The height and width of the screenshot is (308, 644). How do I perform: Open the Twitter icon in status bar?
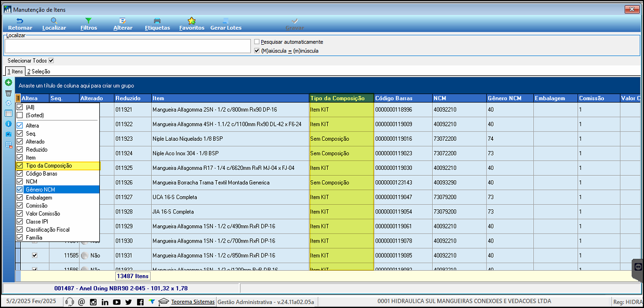[x=128, y=302]
